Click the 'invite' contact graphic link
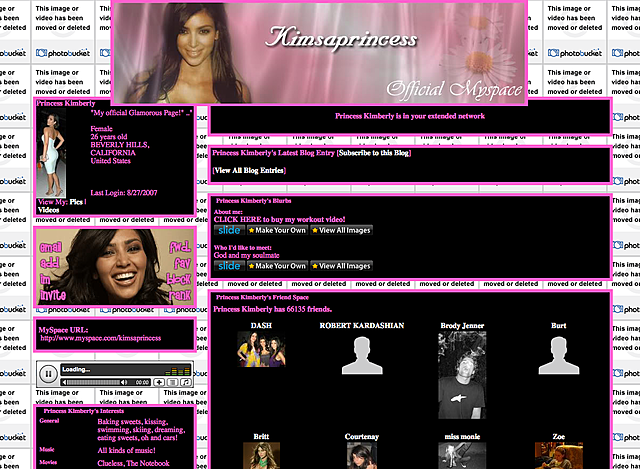 click(x=53, y=295)
